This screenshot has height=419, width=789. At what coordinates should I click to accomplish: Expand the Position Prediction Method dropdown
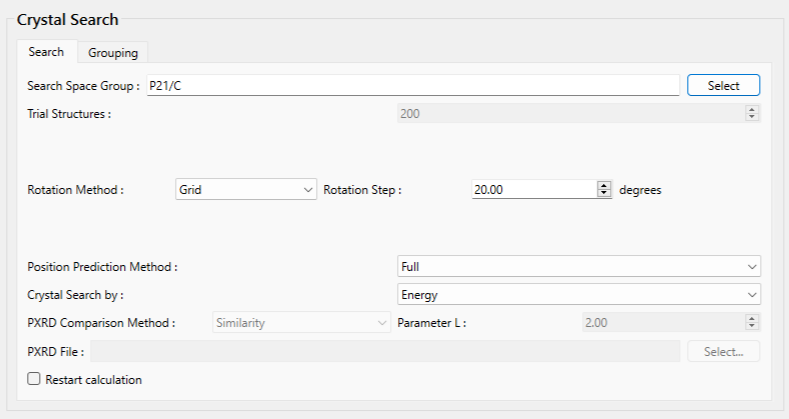[x=578, y=267]
